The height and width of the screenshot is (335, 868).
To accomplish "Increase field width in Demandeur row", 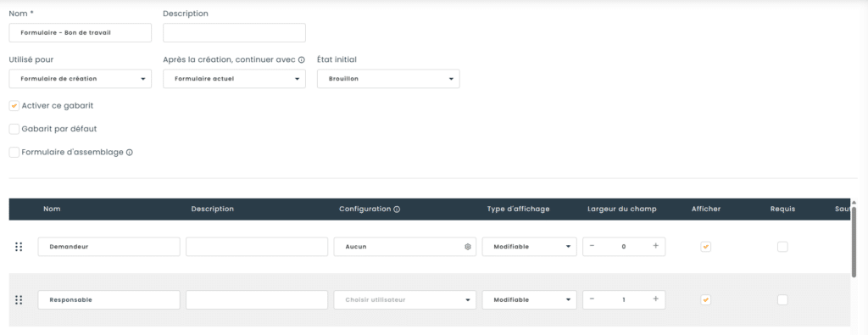I will (656, 247).
